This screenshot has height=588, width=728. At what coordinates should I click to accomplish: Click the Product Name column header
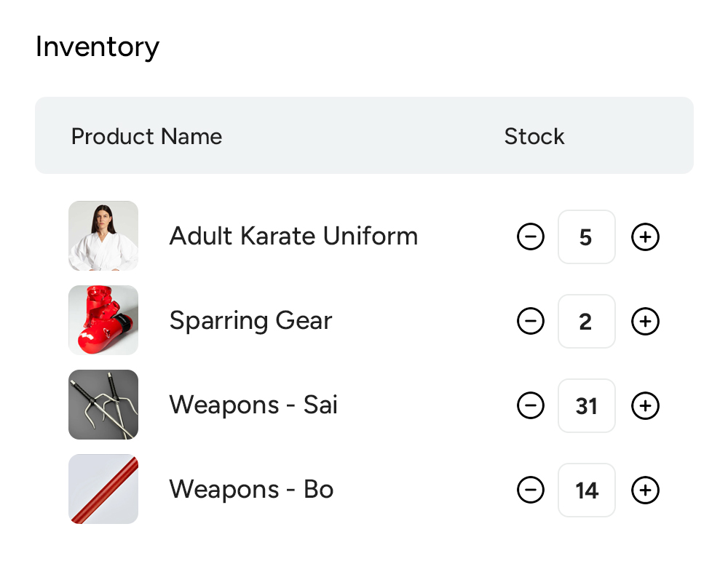146,136
